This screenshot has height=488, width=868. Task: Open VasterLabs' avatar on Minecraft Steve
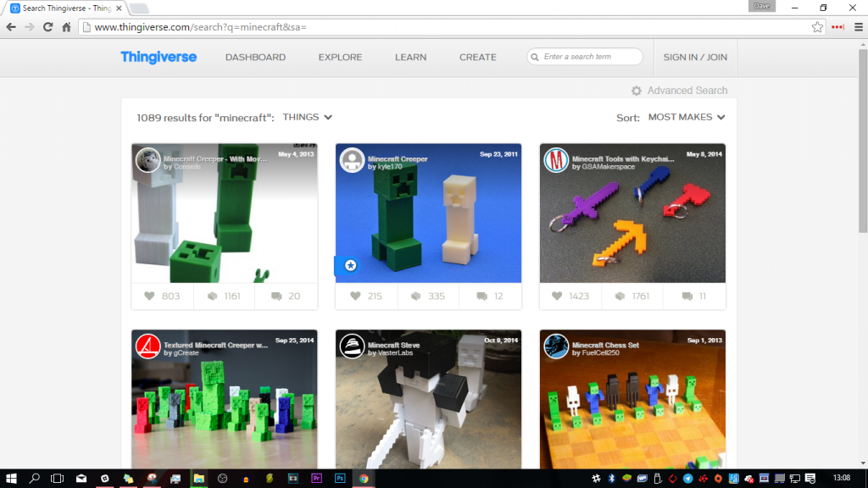pyautogui.click(x=352, y=347)
